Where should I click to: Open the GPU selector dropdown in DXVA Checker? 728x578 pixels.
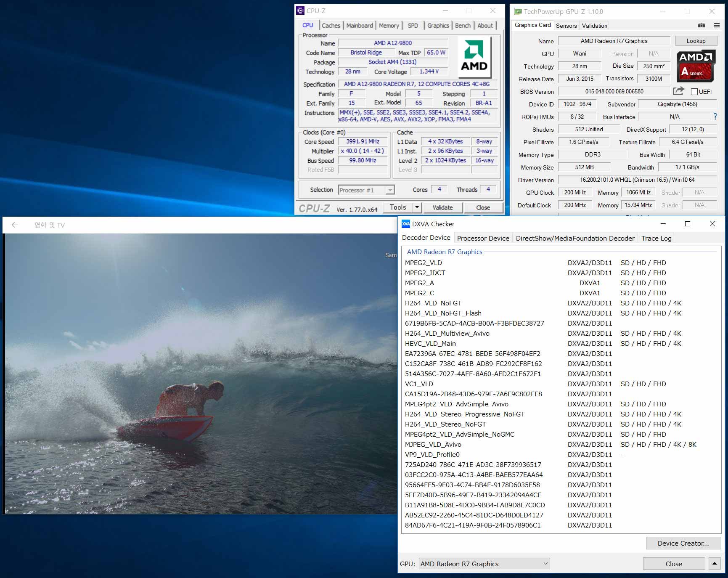click(x=484, y=564)
